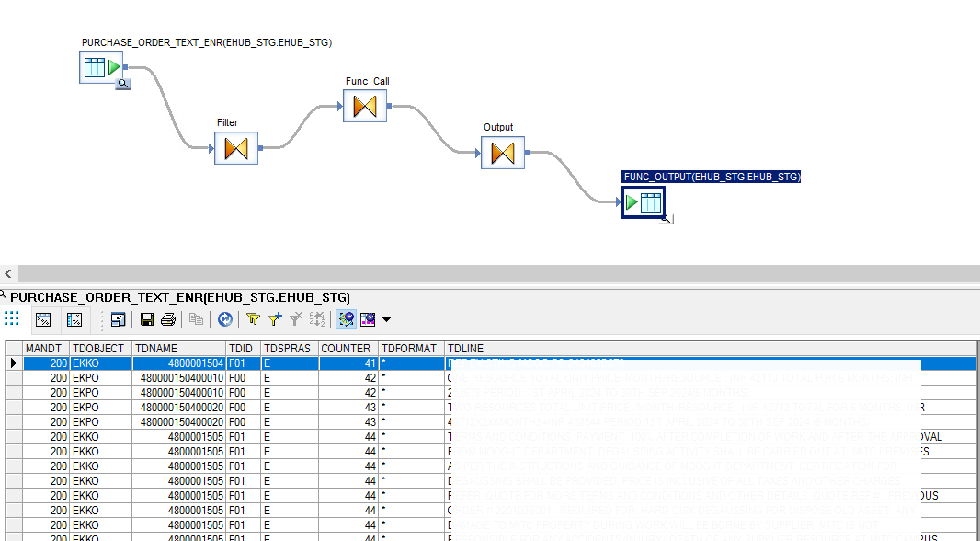
Task: Click the FUNC_OUTPUT(EHUB_STG.EHUB_STG) node label
Action: [712, 177]
